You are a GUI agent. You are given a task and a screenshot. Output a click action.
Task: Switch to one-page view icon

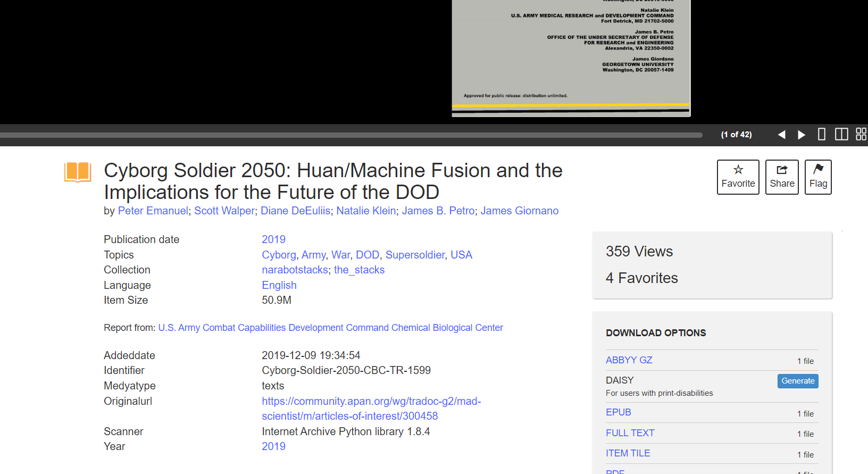click(822, 134)
